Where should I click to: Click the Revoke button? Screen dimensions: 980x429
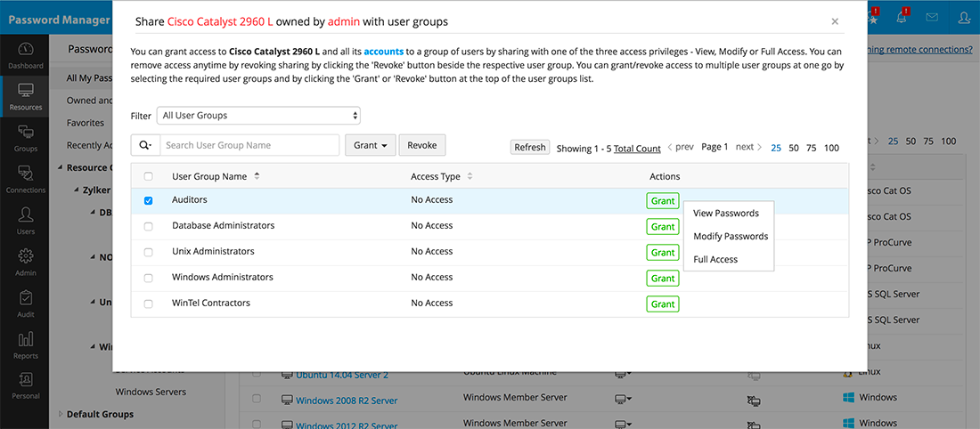422,145
